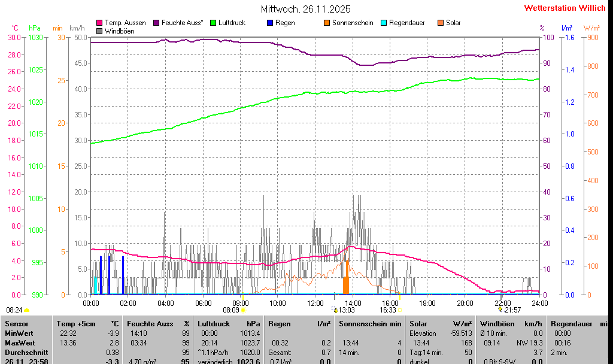Click the sun icon beside 08:24
Screen dimensions: 613x364
[x=26, y=310]
